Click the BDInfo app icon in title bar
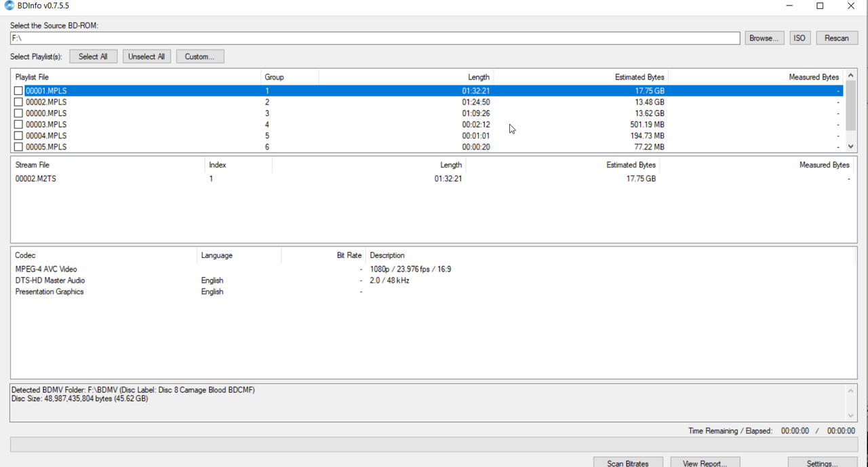The image size is (868, 467). pos(8,6)
